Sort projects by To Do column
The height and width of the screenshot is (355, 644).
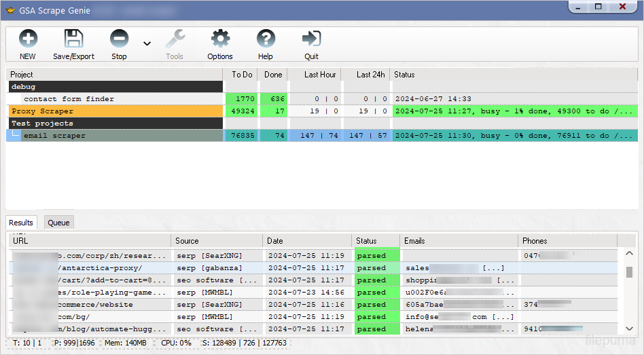pyautogui.click(x=242, y=75)
